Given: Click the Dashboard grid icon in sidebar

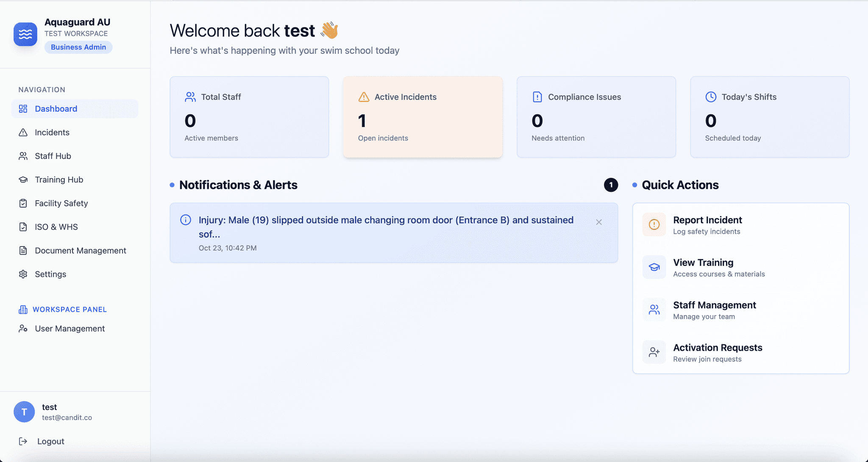Looking at the screenshot, I should [x=23, y=109].
